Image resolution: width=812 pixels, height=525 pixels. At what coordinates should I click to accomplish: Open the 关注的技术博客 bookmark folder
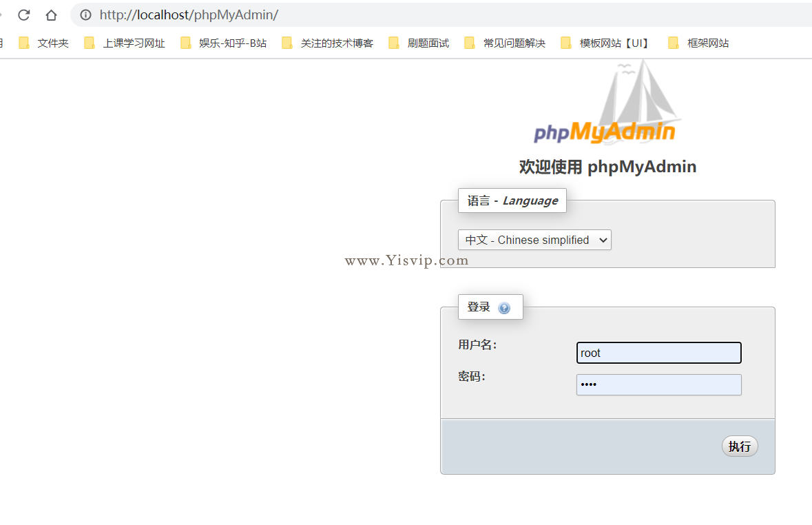(x=327, y=43)
